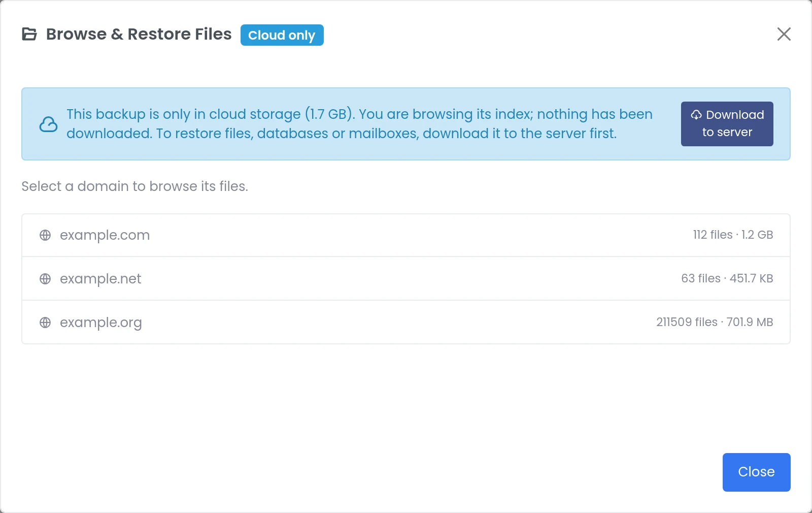Click the 63 files · 451.7 KB label
Viewport: 812px width, 513px height.
[727, 278]
